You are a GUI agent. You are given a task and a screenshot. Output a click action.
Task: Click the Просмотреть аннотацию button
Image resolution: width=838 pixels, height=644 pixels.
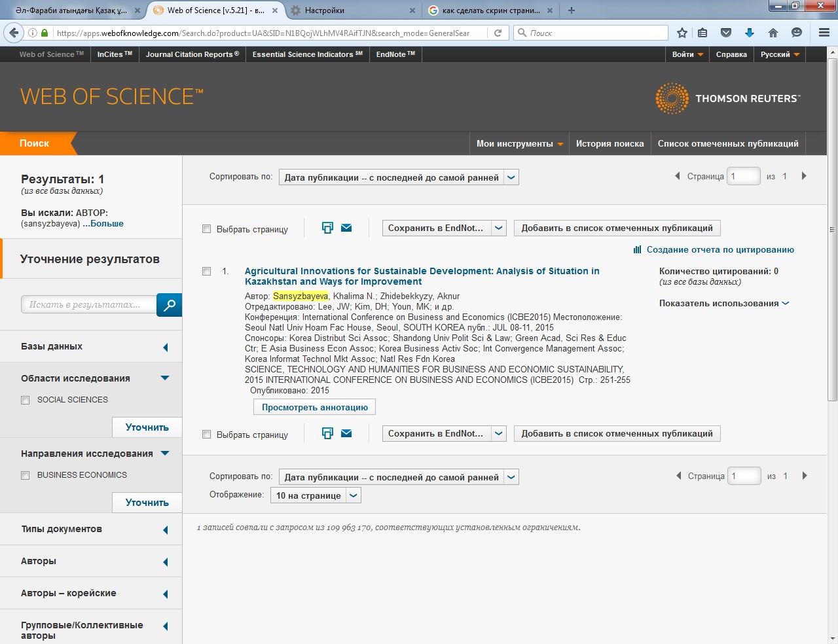[x=314, y=407]
